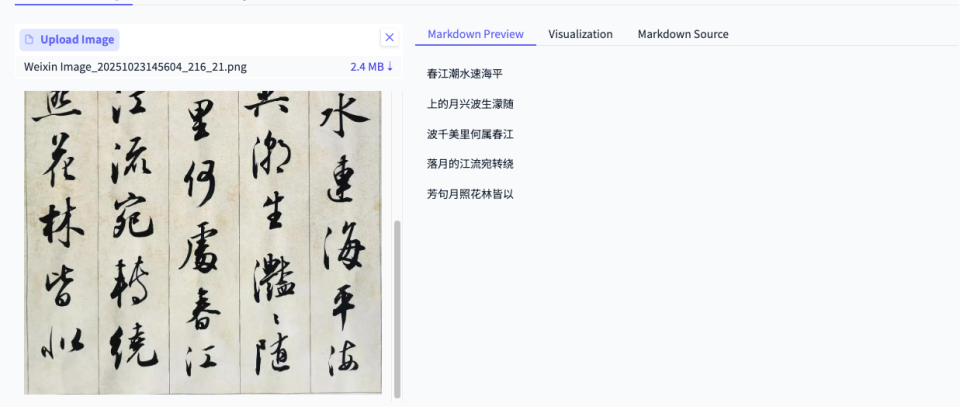Viewport: 960px width, 407px height.
Task: Click the 2.4 MB download link
Action: [372, 67]
